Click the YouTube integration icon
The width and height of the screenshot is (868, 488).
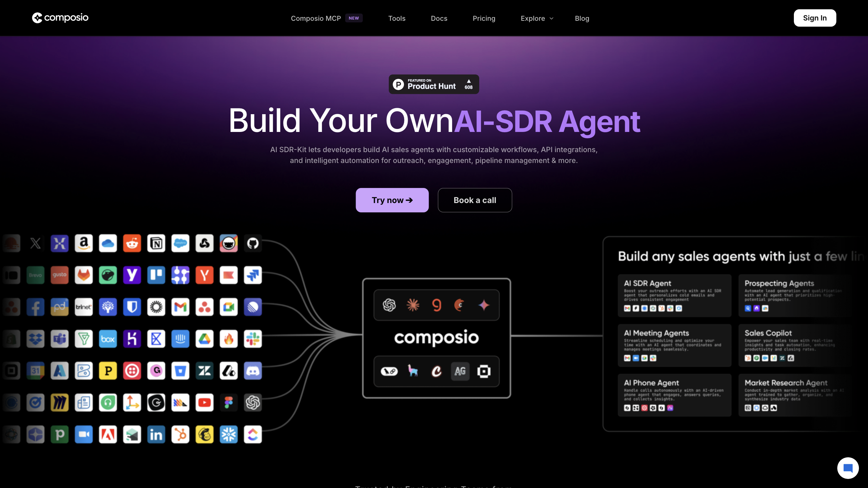[205, 402]
